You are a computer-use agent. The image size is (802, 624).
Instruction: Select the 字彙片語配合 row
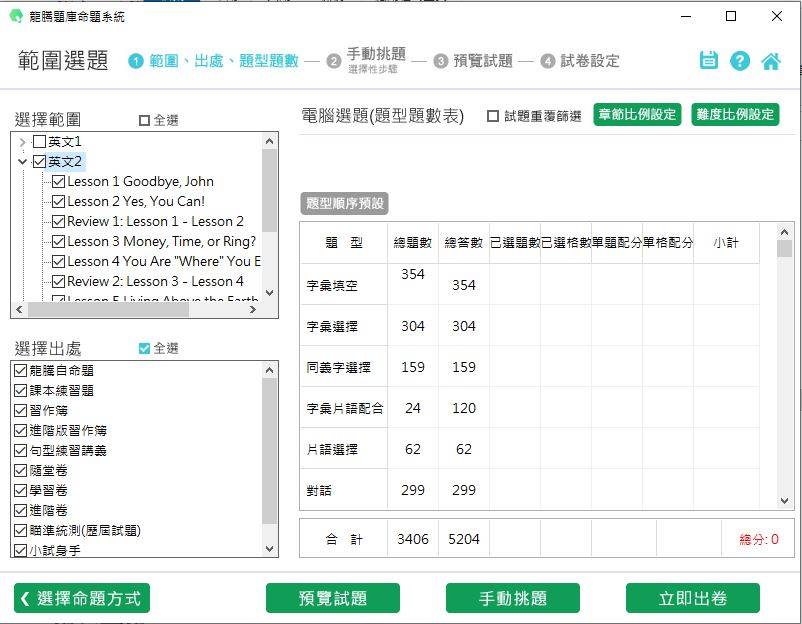[x=529, y=408]
